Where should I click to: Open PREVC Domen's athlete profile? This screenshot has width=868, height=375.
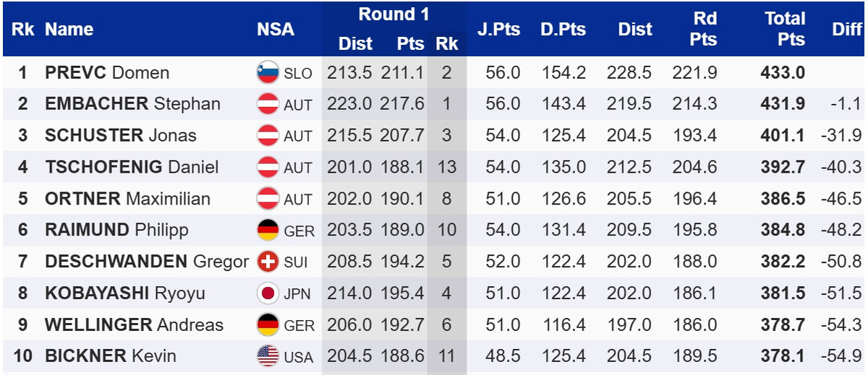point(107,73)
